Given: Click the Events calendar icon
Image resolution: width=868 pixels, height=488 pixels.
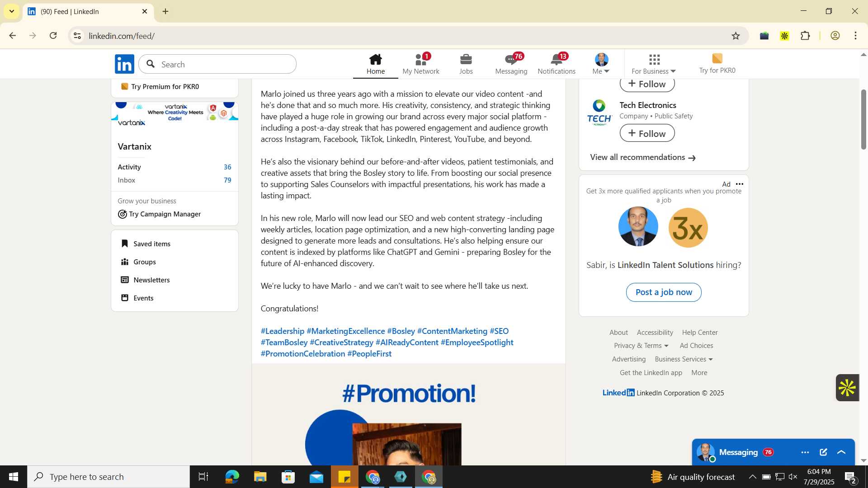Looking at the screenshot, I should point(125,298).
